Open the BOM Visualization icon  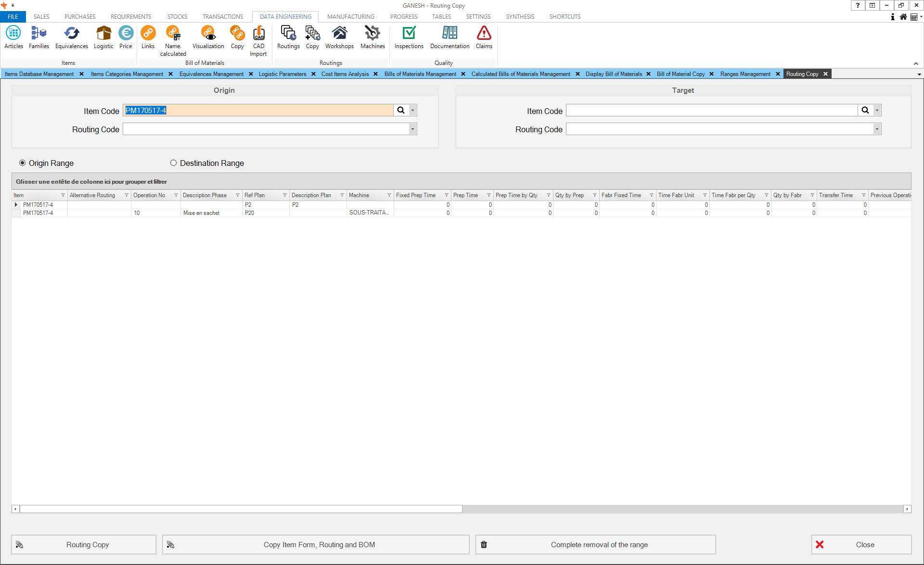click(208, 37)
